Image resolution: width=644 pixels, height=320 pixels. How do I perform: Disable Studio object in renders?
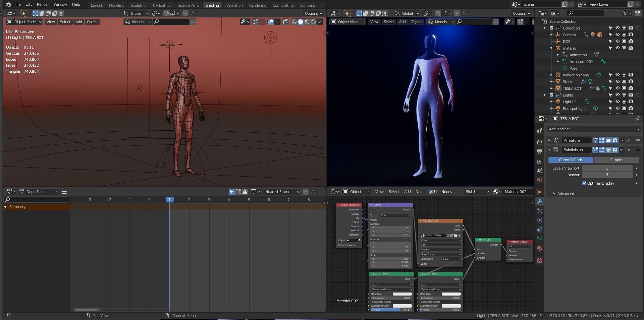[x=631, y=82]
